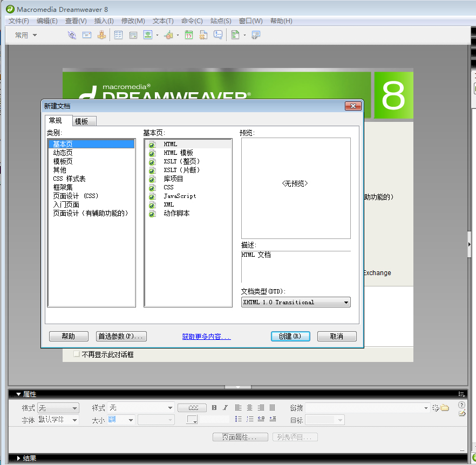
Task: Click the browse folder icon beside link field
Action: (x=445, y=408)
